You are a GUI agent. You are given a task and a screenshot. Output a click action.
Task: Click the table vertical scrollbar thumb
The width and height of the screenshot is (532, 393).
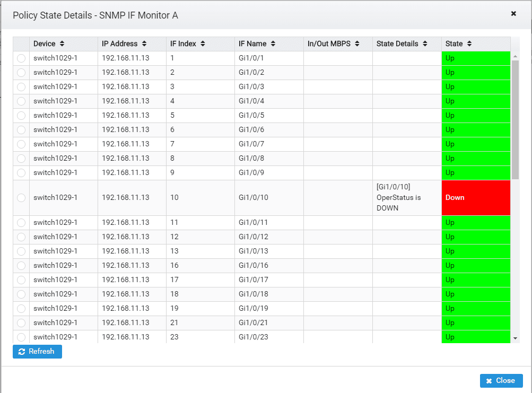tap(515, 120)
